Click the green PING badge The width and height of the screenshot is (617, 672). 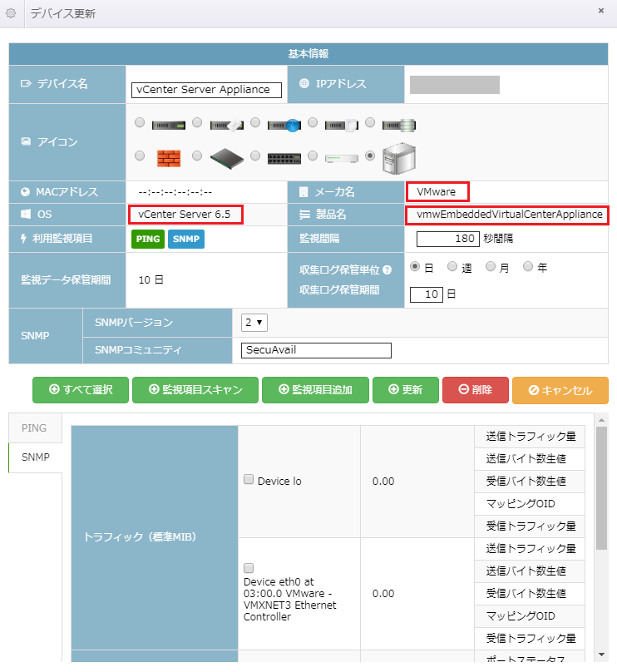(148, 240)
